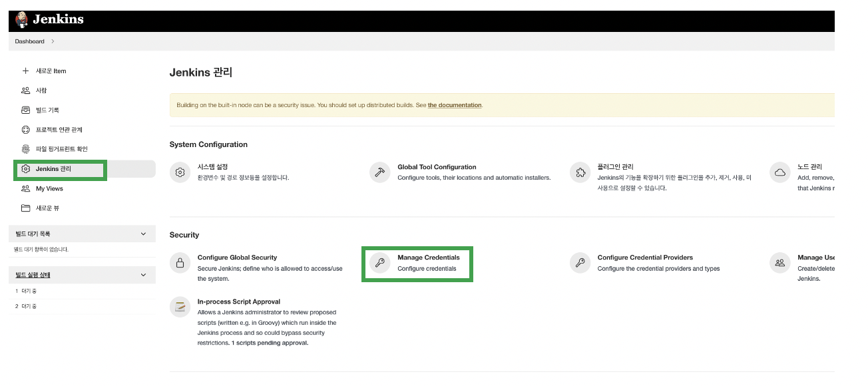Click the Jenkins wordmark in header
This screenshot has width=868, height=386.
pos(59,19)
